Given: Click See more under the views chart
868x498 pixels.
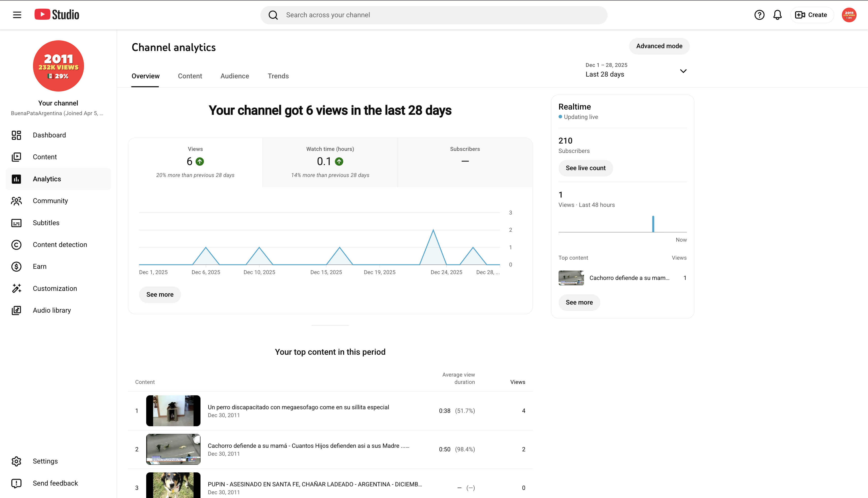Looking at the screenshot, I should pyautogui.click(x=160, y=294).
